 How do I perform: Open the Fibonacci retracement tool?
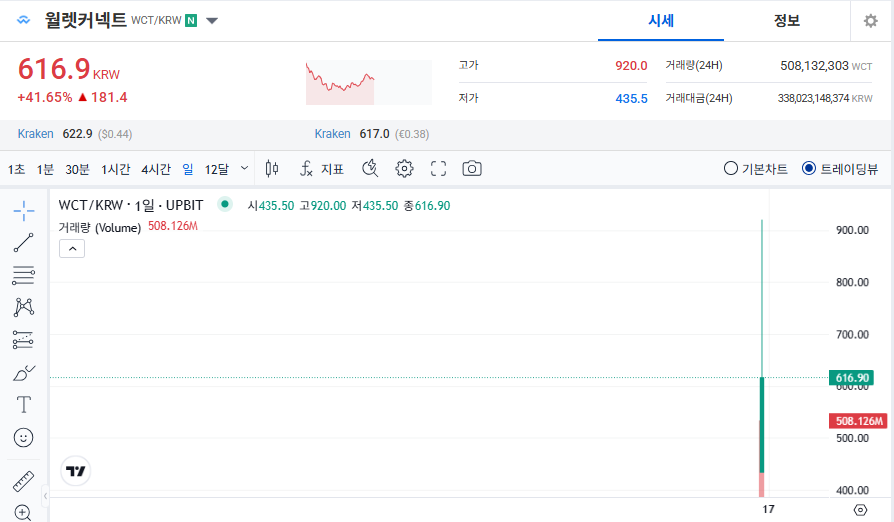pyautogui.click(x=23, y=275)
